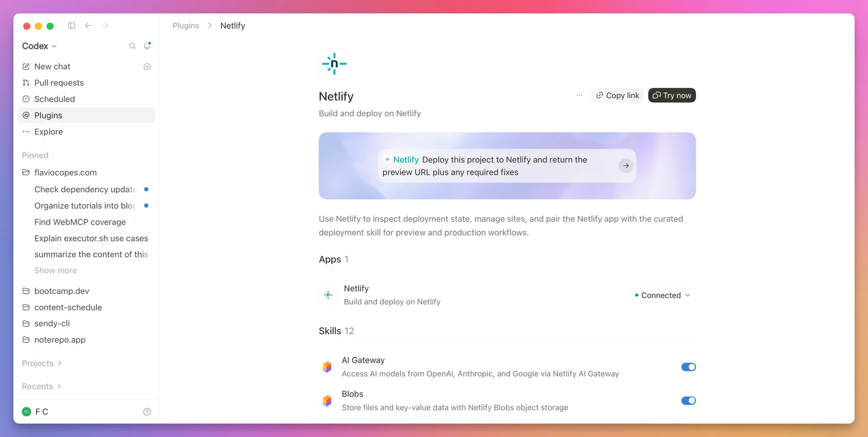
Task: Open Scheduled in the sidebar
Action: pyautogui.click(x=86, y=99)
